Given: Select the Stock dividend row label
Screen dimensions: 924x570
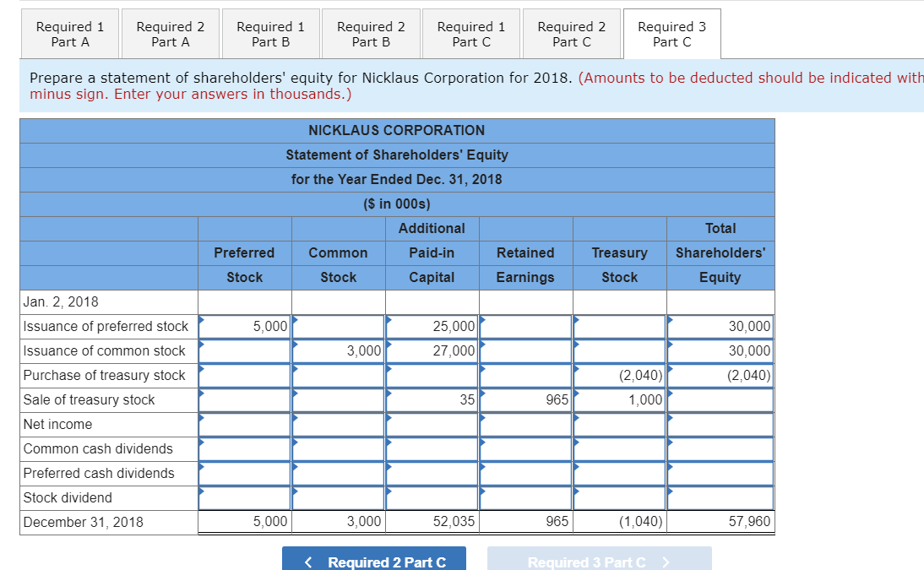Looking at the screenshot, I should click(68, 498).
